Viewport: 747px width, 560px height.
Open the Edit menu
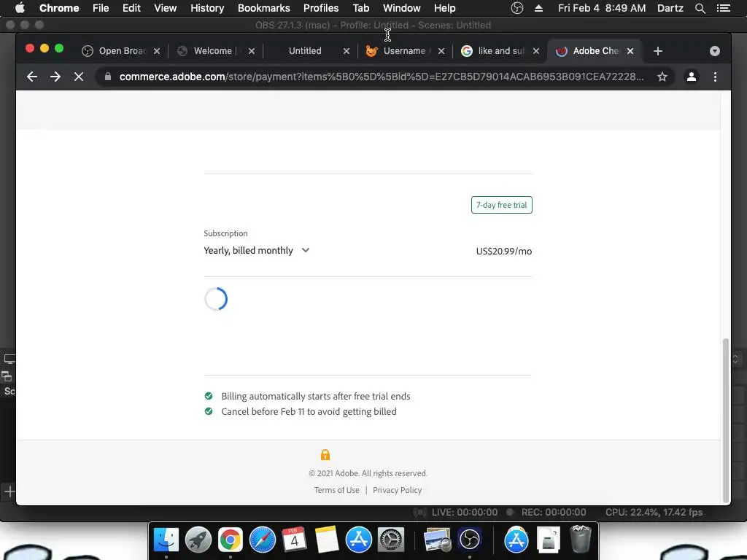(131, 8)
